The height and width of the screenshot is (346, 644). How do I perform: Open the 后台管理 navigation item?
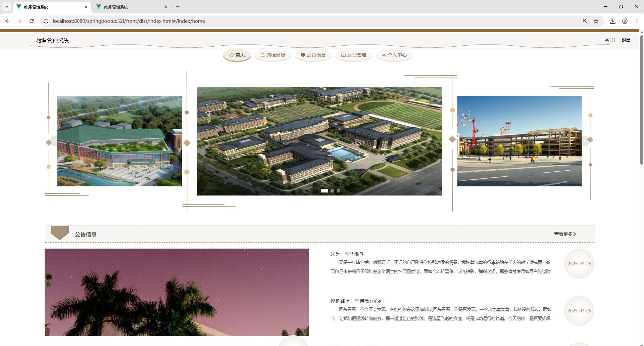point(354,55)
